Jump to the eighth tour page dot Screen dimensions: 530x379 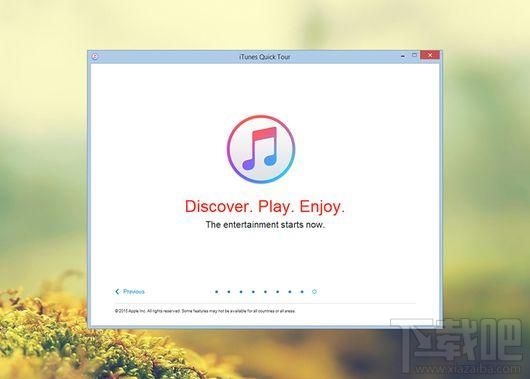pyautogui.click(x=302, y=291)
